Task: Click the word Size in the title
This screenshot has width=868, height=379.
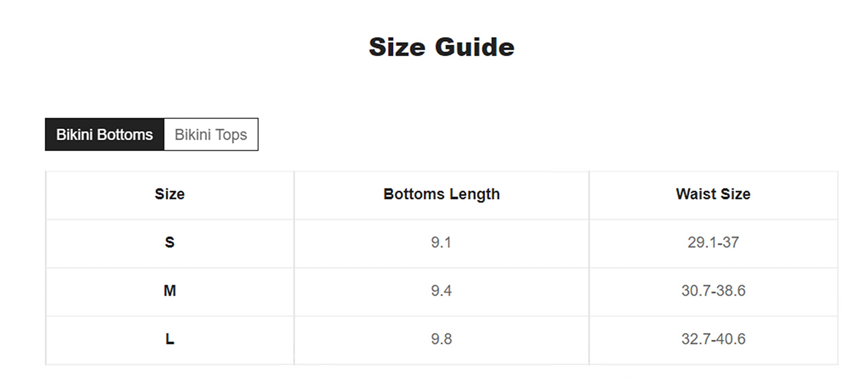Action: 397,47
